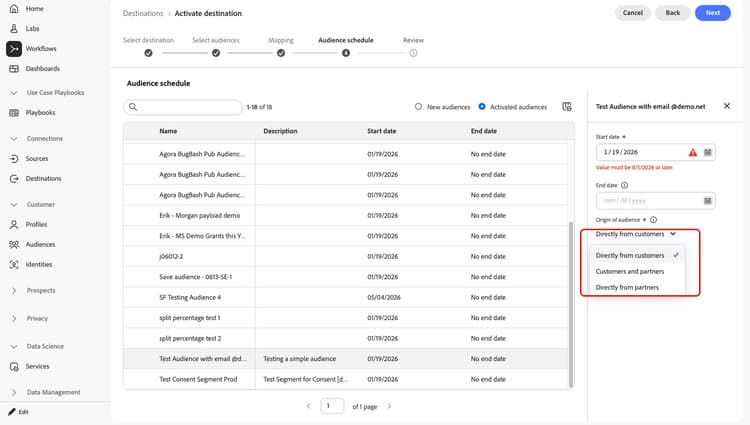Open the End date calendar picker
The image size is (750, 425).
(x=707, y=201)
